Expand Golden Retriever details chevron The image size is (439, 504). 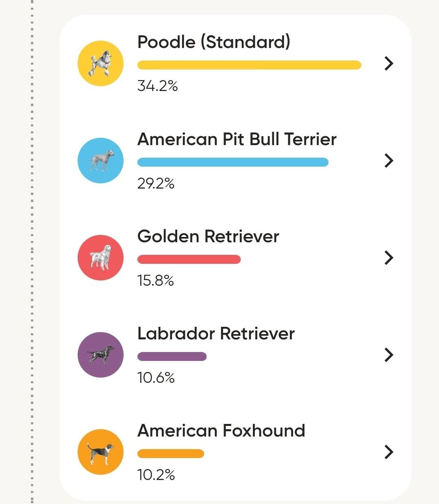click(x=389, y=258)
